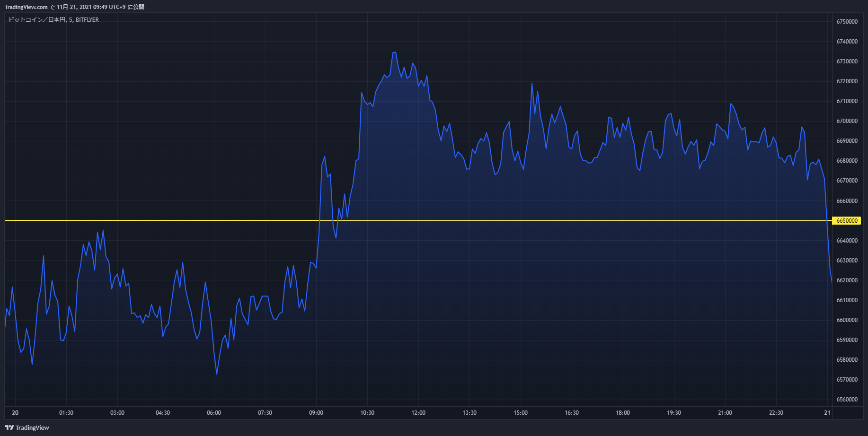Click the date label 21 on time axis

(827, 413)
